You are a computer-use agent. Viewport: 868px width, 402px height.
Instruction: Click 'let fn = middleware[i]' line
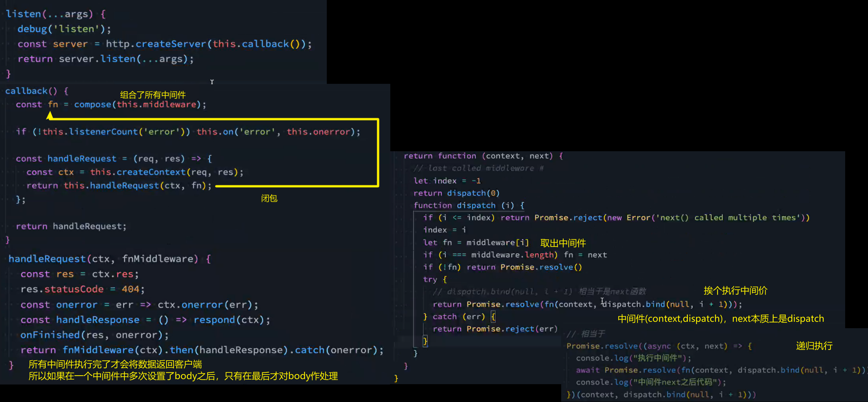point(476,243)
